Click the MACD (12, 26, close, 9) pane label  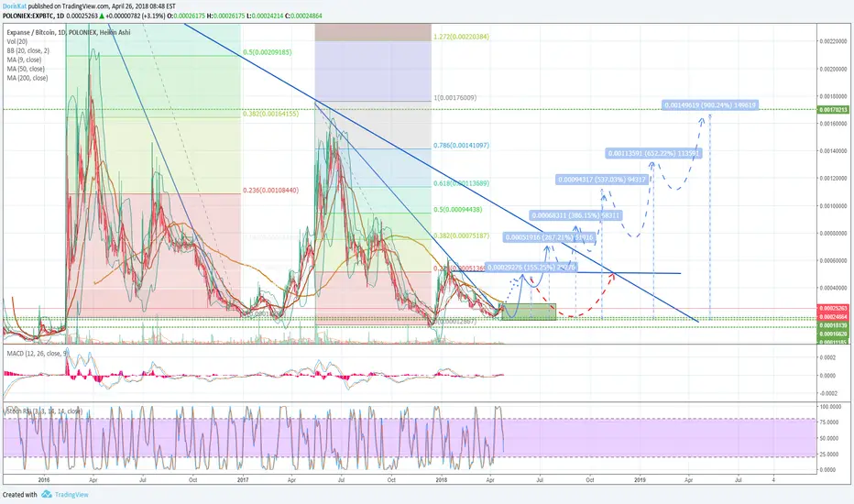point(37,354)
